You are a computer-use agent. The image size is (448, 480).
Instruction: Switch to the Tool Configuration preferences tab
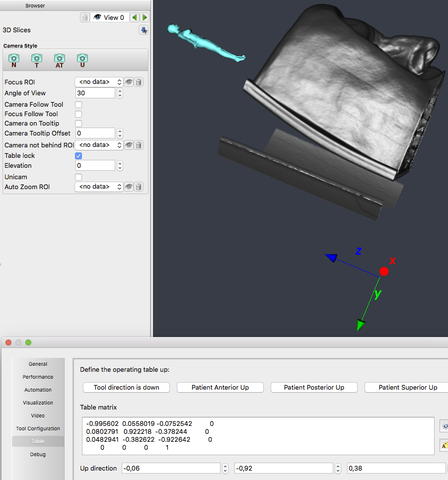[38, 428]
